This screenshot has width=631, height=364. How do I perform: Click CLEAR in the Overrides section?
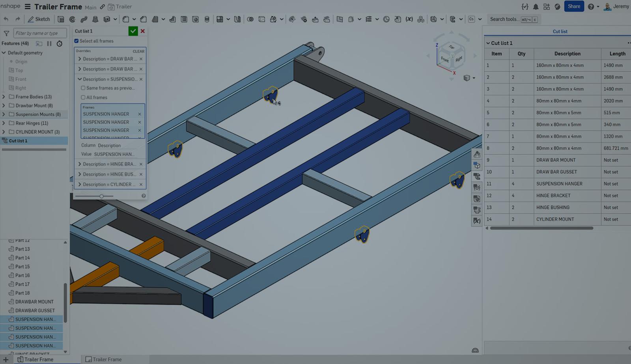138,51
